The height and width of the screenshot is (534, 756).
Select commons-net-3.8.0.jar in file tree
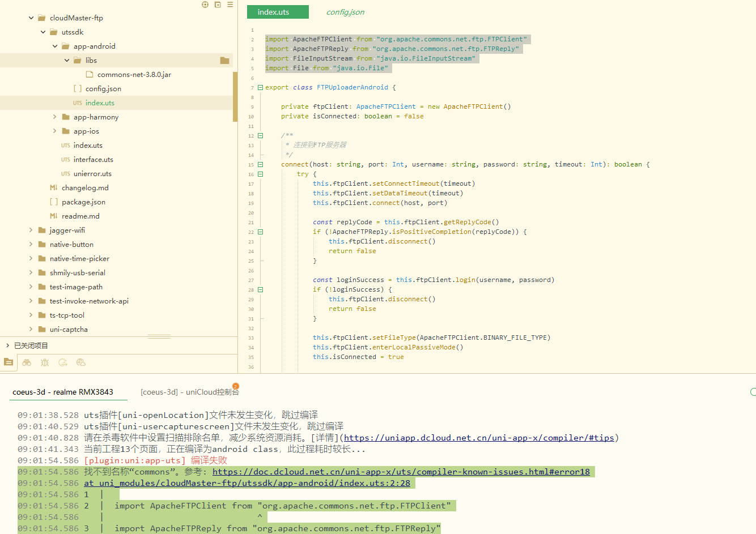coord(134,75)
